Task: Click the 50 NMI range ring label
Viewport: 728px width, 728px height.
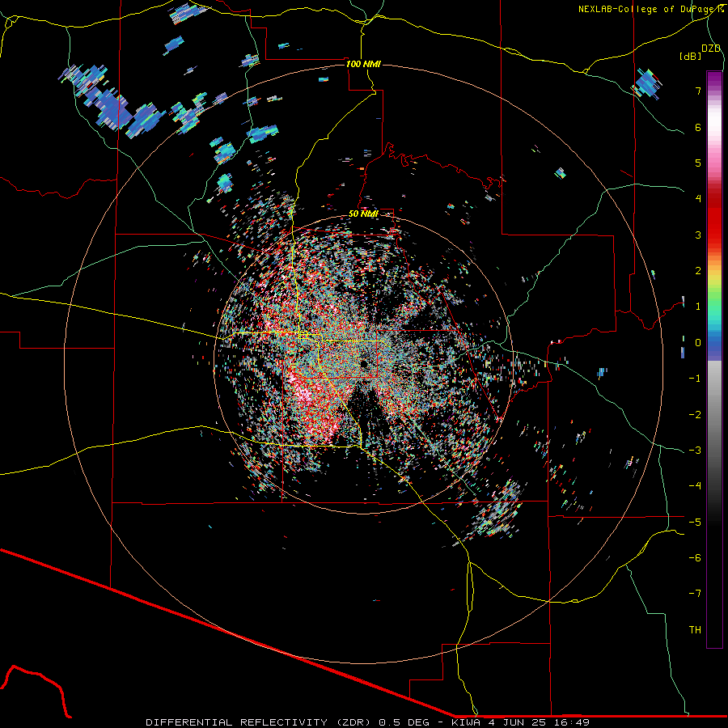Action: click(x=363, y=214)
